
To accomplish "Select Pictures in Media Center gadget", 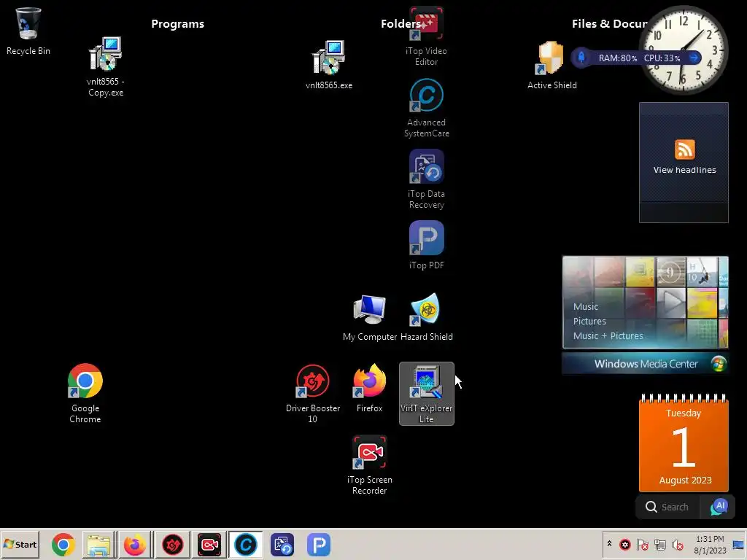I will point(589,321).
